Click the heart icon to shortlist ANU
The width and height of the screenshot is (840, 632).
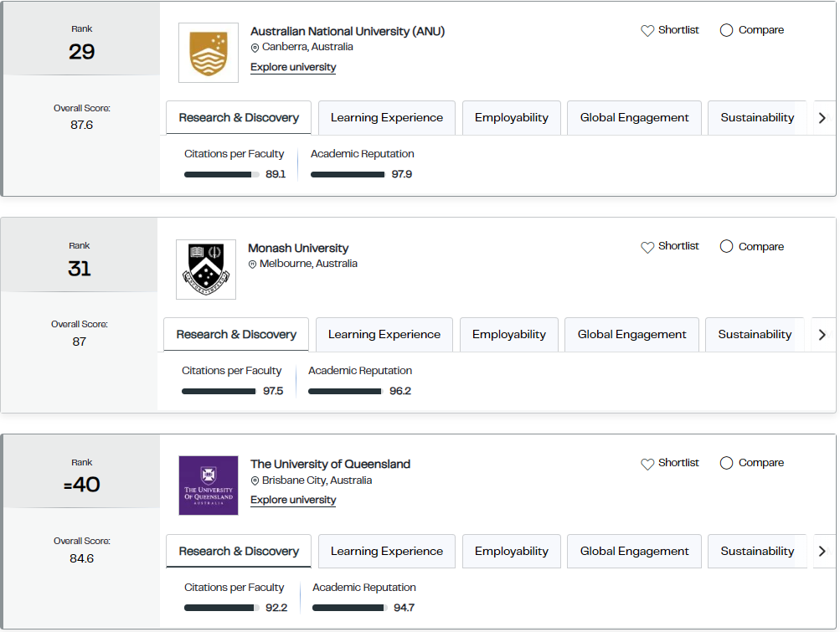647,30
